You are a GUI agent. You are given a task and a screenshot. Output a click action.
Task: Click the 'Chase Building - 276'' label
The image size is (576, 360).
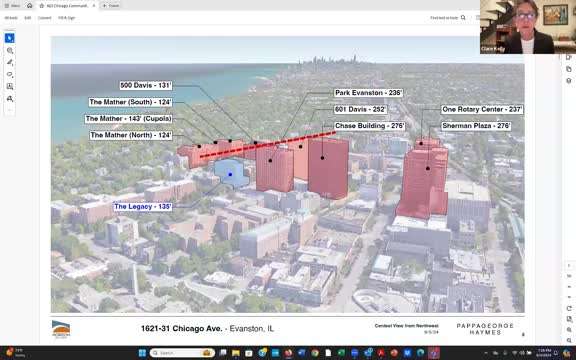(x=370, y=126)
